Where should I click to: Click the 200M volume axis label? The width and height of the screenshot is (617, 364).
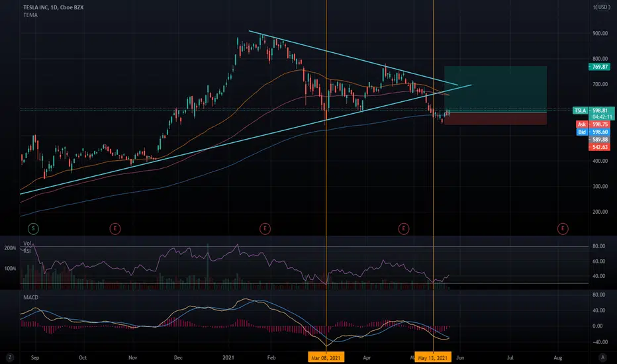coord(10,248)
